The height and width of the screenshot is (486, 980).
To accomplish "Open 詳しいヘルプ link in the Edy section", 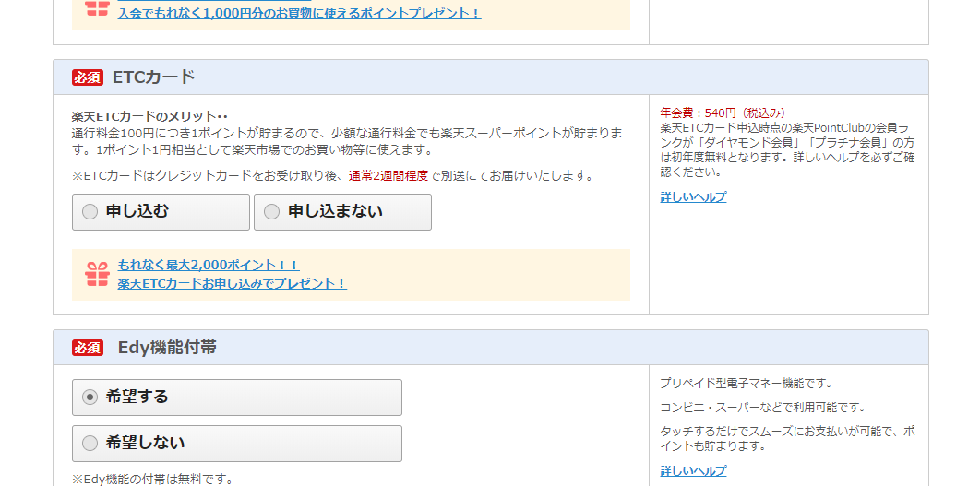I will [x=693, y=471].
